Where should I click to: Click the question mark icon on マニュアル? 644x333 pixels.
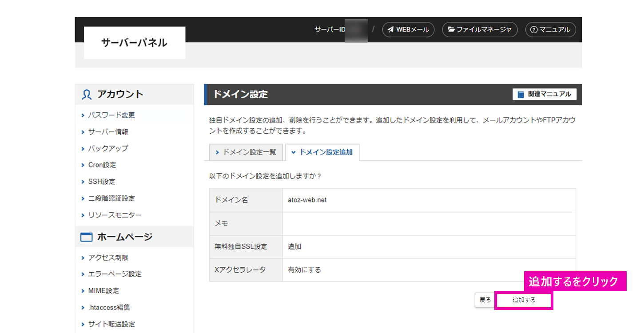[x=534, y=30]
